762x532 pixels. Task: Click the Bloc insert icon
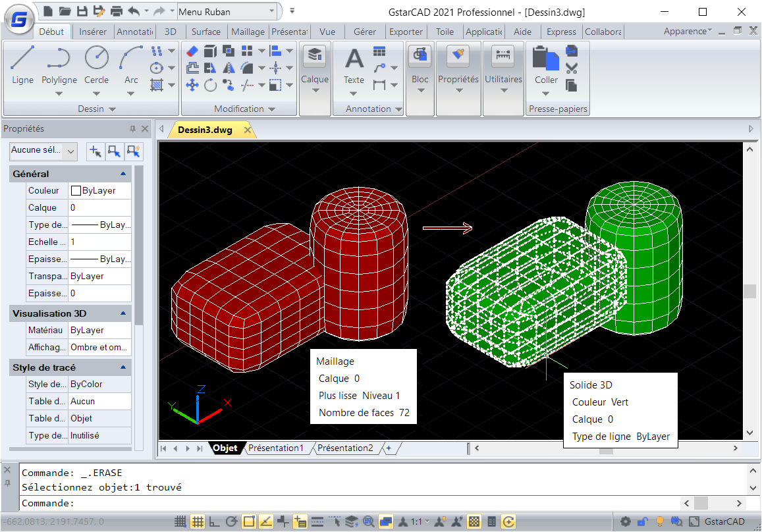pyautogui.click(x=420, y=55)
